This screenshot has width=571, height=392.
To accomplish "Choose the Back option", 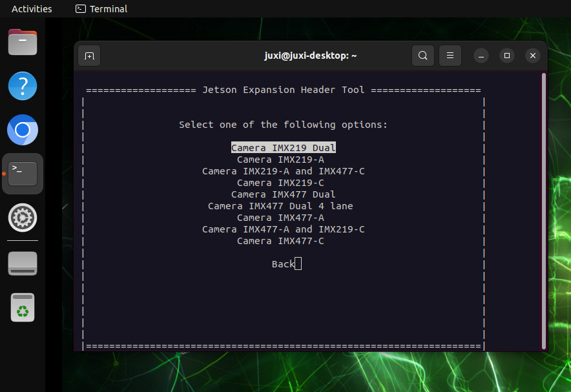I will (x=283, y=264).
